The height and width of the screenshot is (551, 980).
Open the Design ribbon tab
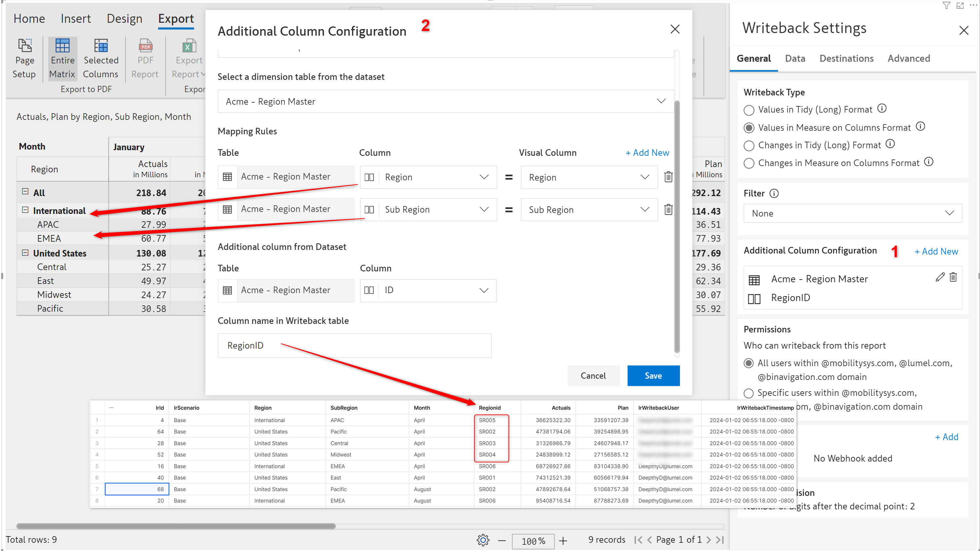[124, 18]
